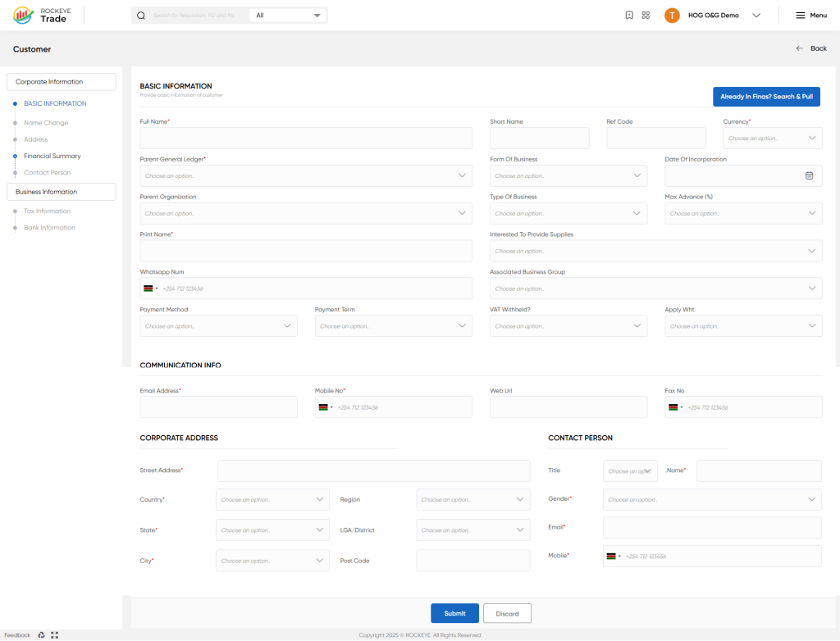840x641 pixels.
Task: Open the hamburger Menu icon
Action: [x=801, y=16]
